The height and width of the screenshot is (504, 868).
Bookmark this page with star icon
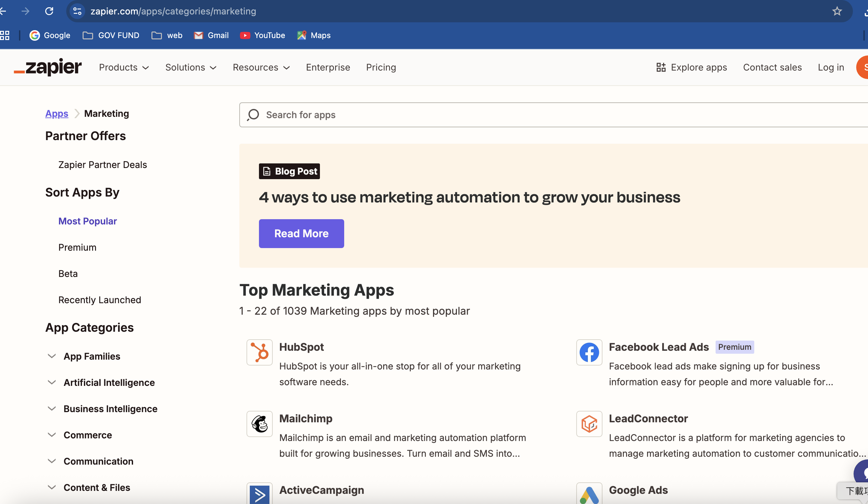(x=837, y=11)
